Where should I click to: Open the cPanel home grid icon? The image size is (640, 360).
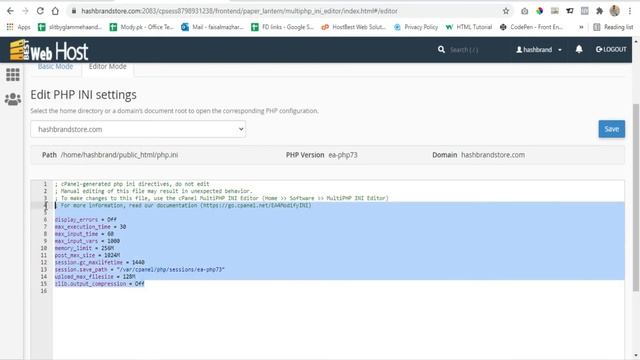click(13, 75)
